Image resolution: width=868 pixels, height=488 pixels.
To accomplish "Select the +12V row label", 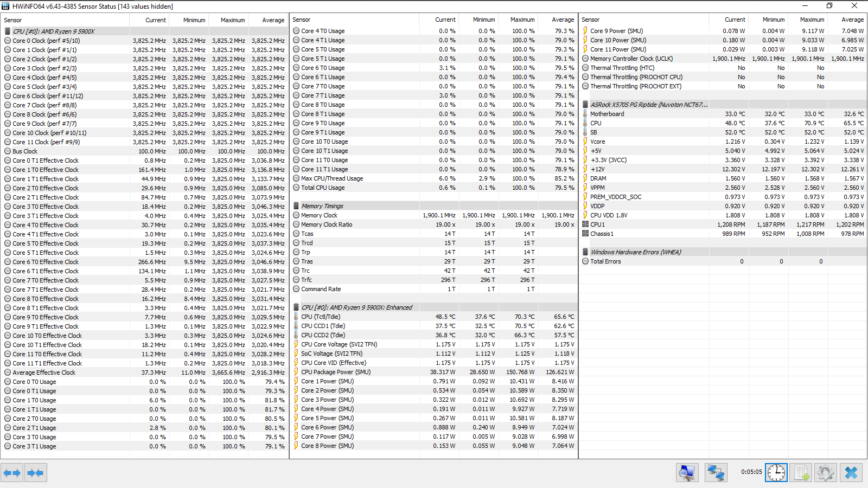I will (597, 169).
